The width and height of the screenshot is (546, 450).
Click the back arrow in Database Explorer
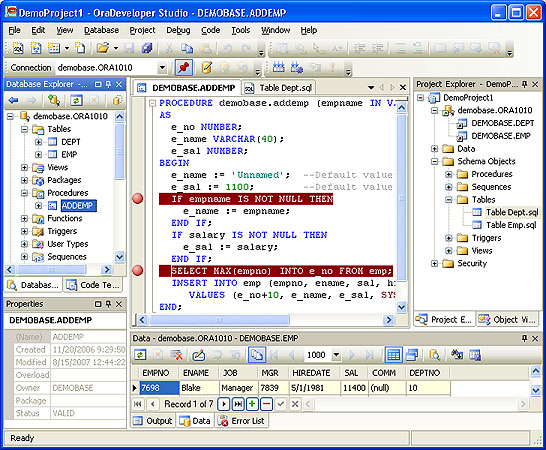point(14,101)
